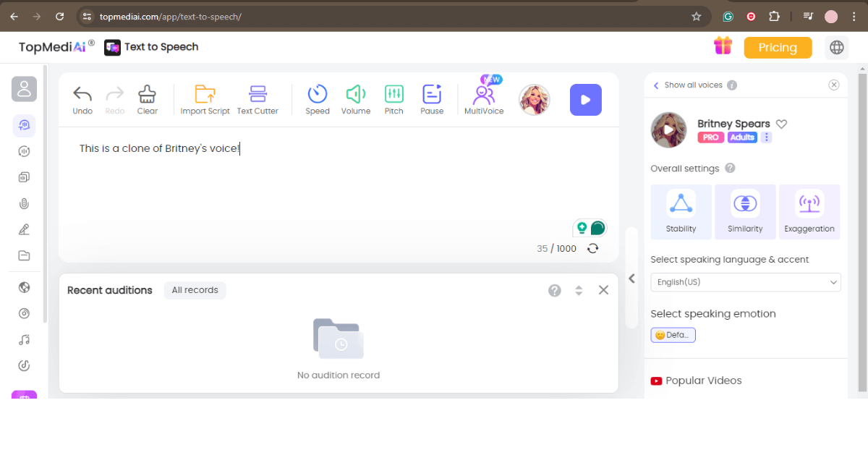Open the Stability setting
This screenshot has width=868, height=463.
(x=681, y=211)
